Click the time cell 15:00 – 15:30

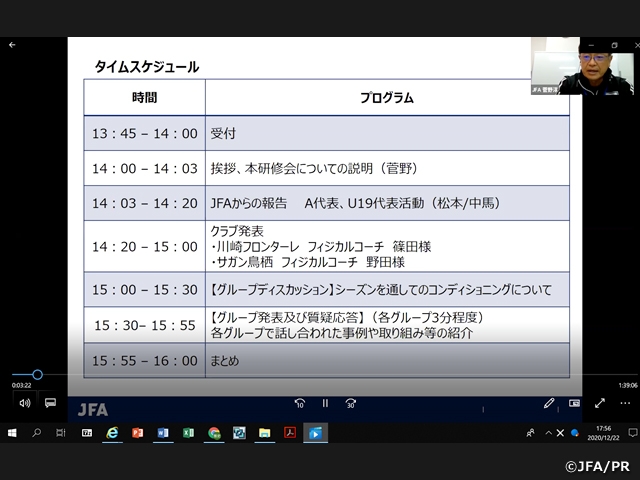[x=145, y=290]
